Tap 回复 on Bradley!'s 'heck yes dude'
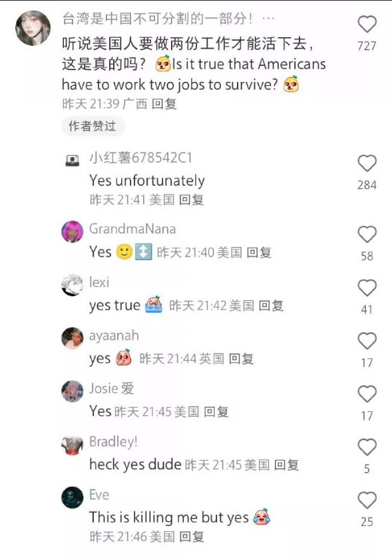This screenshot has height=556, width=392. click(x=286, y=465)
